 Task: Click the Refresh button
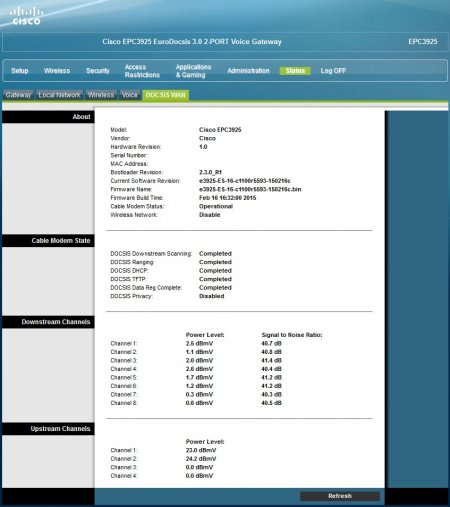tap(340, 496)
